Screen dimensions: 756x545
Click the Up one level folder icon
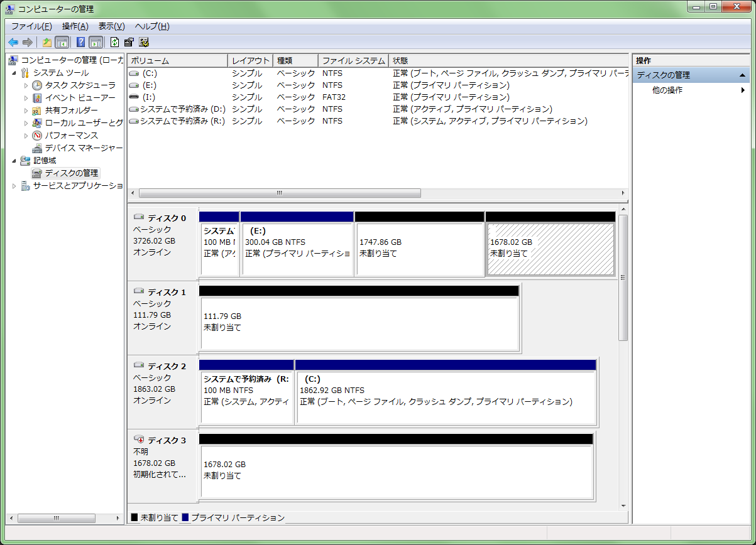[47, 43]
